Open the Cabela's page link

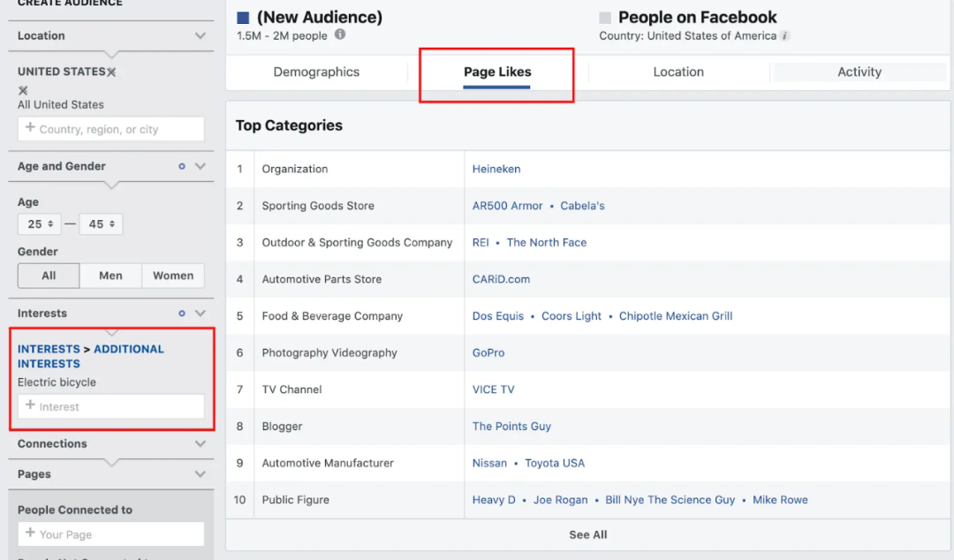pos(582,206)
